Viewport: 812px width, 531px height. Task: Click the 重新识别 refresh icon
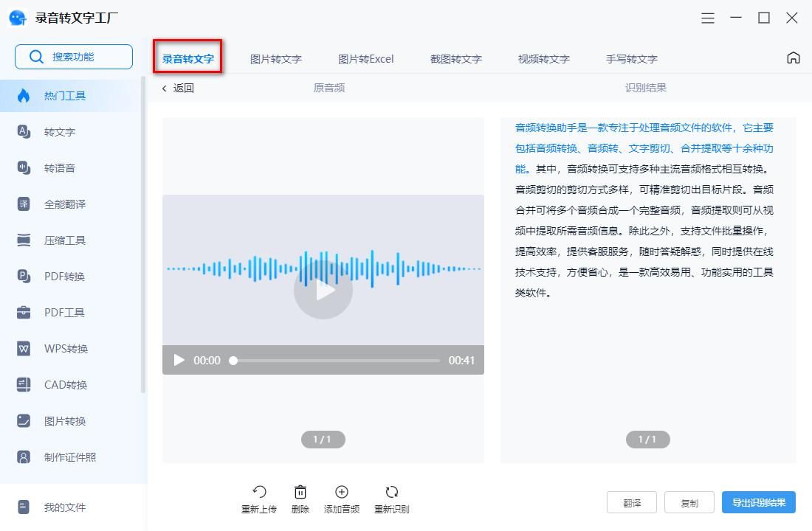392,492
